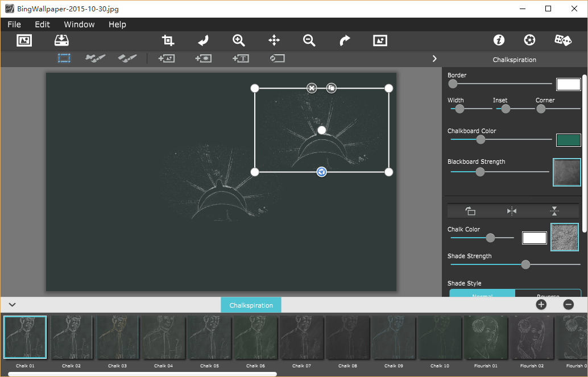Click the Save image icon

[x=61, y=40]
